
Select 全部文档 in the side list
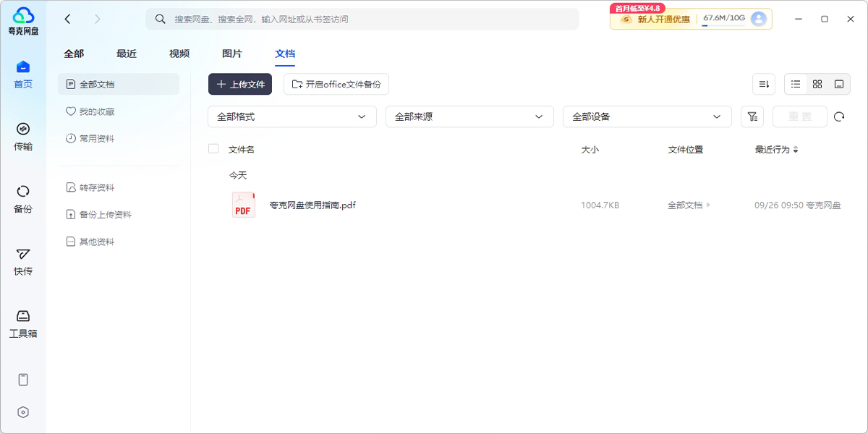pos(119,84)
